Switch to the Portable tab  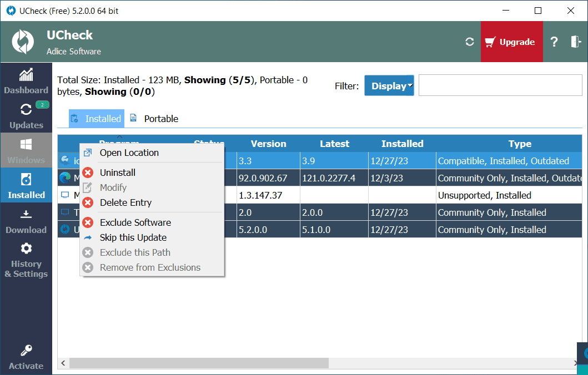[154, 119]
